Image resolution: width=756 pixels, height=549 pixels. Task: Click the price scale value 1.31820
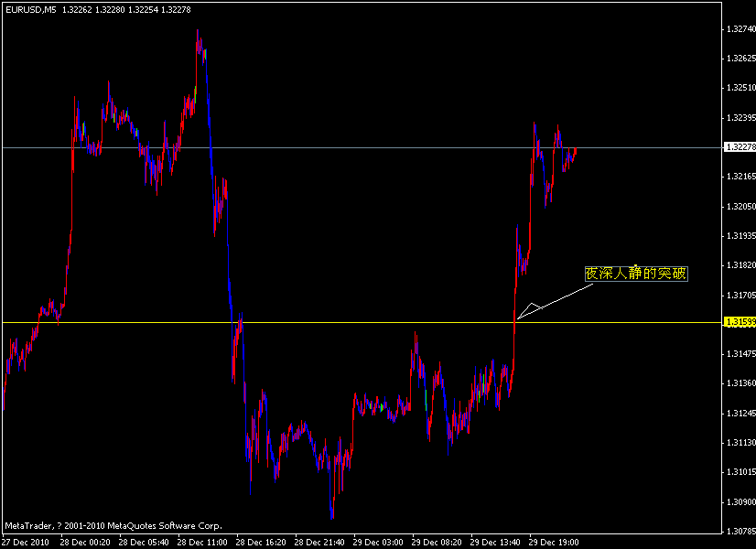pos(741,265)
